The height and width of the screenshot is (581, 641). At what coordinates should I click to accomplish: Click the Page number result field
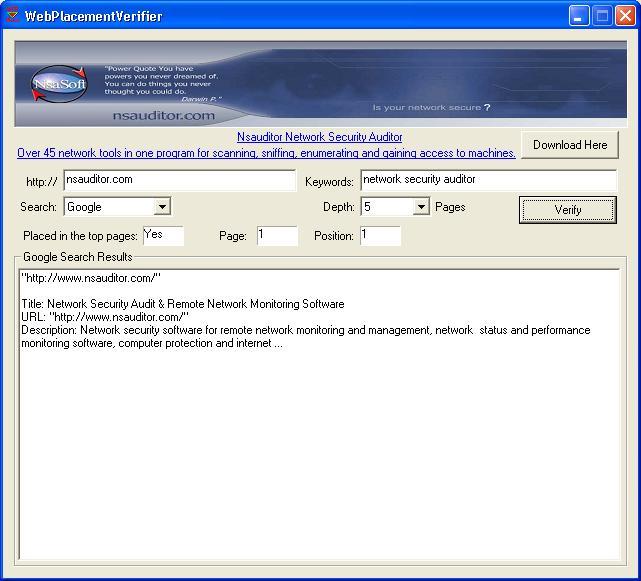pos(276,235)
